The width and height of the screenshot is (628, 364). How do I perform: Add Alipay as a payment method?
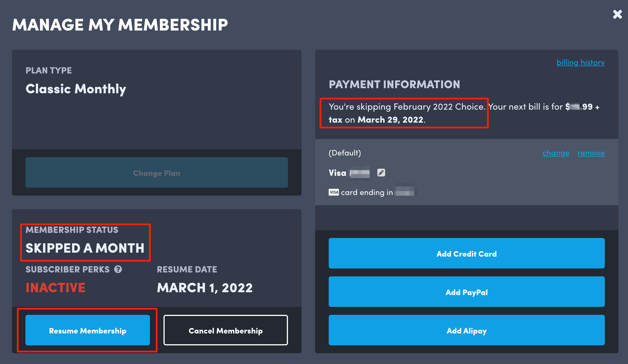click(466, 330)
